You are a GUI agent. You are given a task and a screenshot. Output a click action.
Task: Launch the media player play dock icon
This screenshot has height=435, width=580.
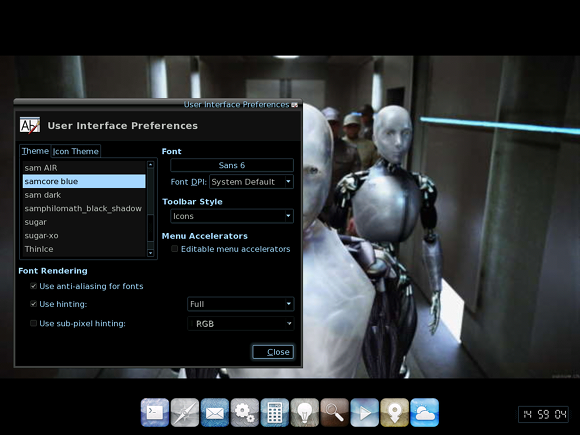pos(364,412)
